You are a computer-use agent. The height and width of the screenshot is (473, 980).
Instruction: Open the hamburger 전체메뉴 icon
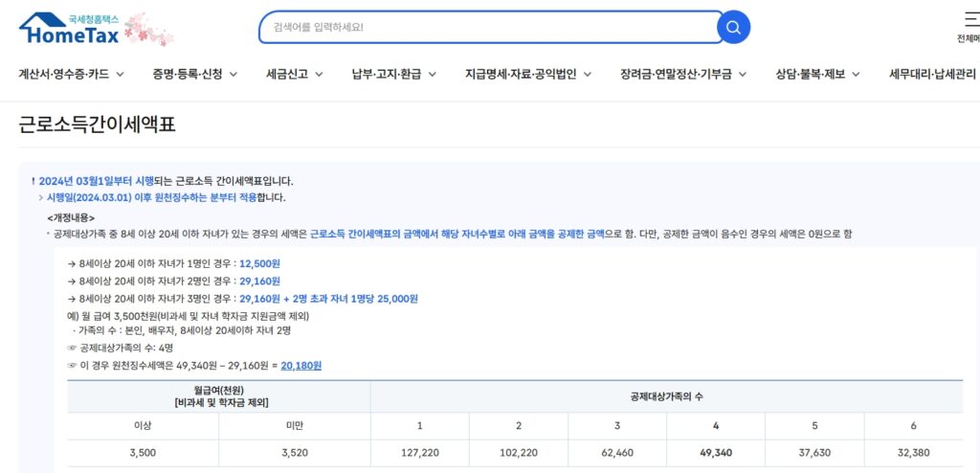(972, 19)
